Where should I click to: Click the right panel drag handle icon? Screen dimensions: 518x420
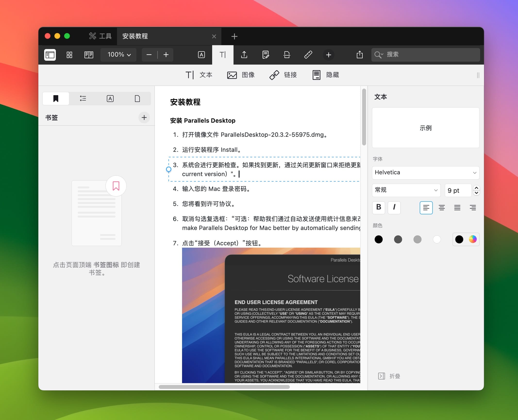pyautogui.click(x=478, y=75)
